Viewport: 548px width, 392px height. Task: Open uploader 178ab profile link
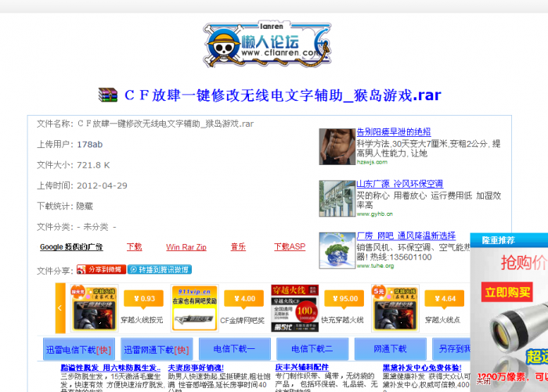(90, 144)
